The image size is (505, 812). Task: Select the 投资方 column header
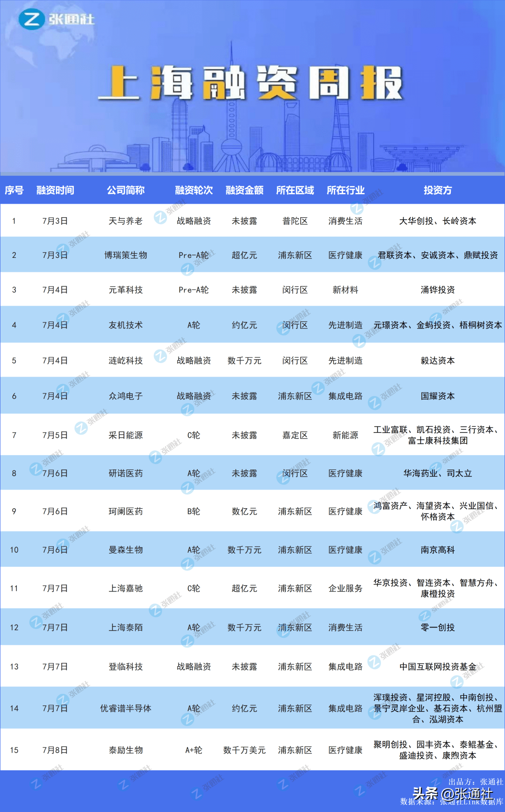[438, 190]
